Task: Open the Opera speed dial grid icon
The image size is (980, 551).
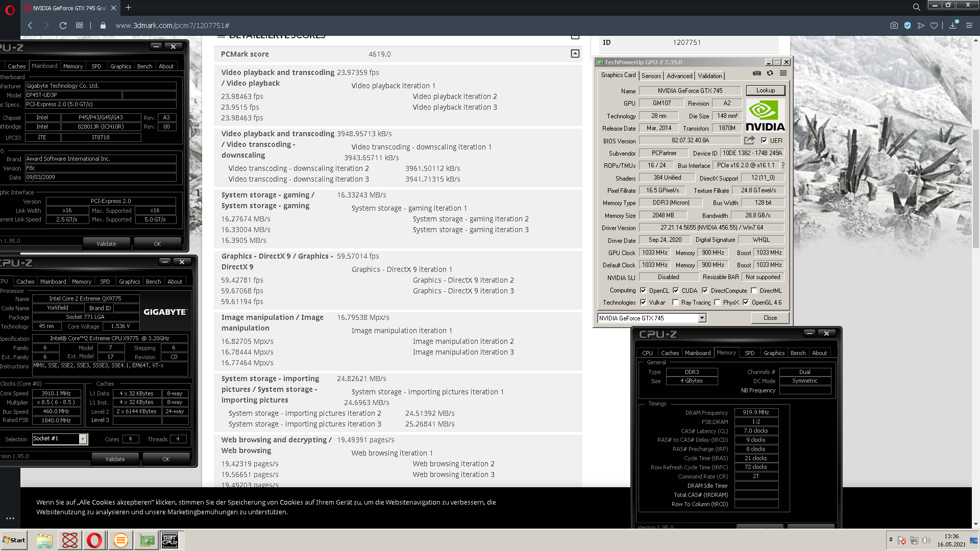Action: click(x=79, y=26)
